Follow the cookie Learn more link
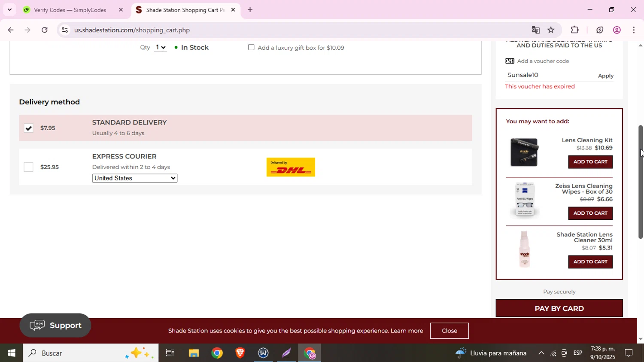The image size is (644, 362). tap(407, 331)
